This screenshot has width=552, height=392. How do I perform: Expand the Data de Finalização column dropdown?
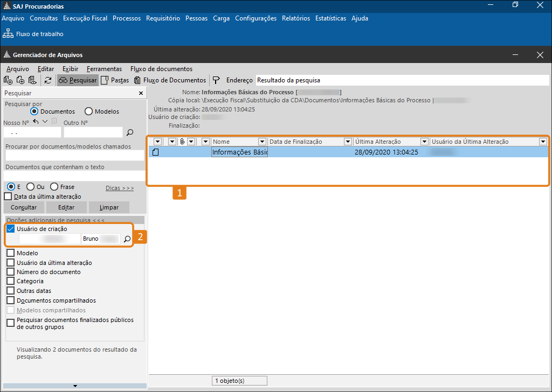tap(348, 142)
